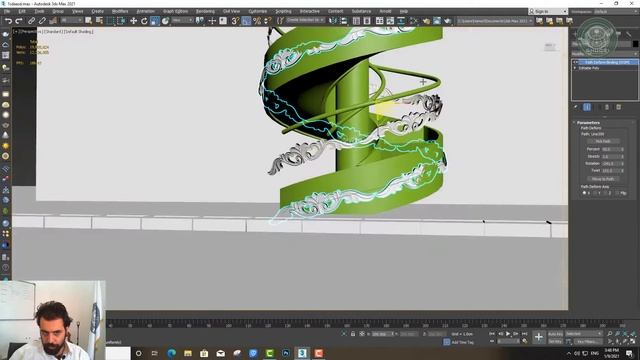Open the reference coordinate system dropdown
Image resolution: width=640 pixels, height=360 pixels.
click(x=182, y=20)
